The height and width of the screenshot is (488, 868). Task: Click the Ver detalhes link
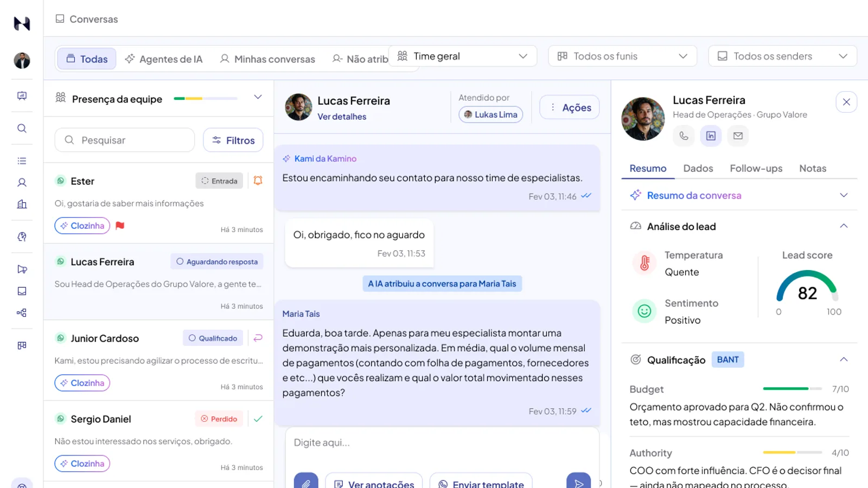click(x=342, y=117)
